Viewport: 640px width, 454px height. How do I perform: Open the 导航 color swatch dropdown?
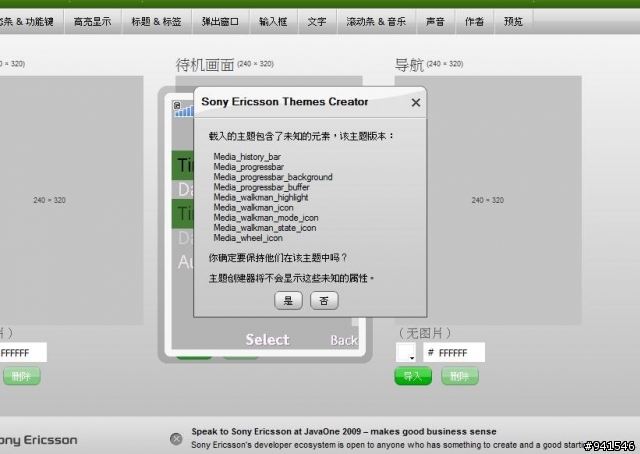tap(406, 352)
